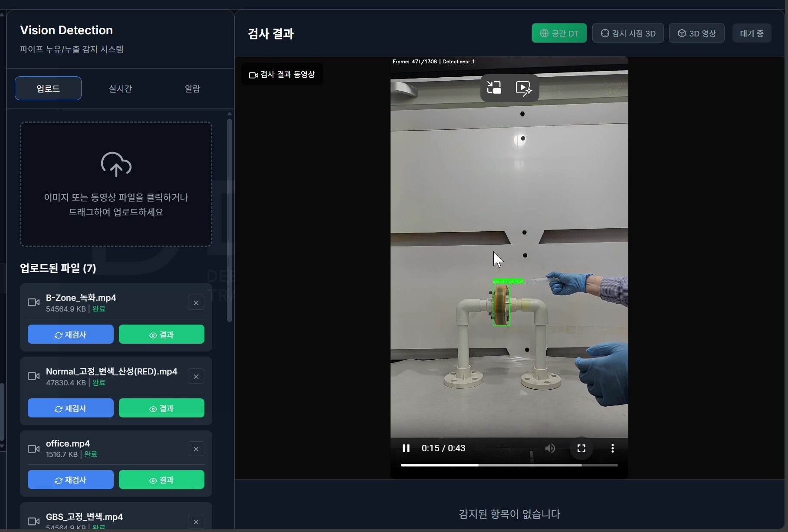The height and width of the screenshot is (532, 788).
Task: Remove office.mp4 from the file list
Action: (x=196, y=449)
